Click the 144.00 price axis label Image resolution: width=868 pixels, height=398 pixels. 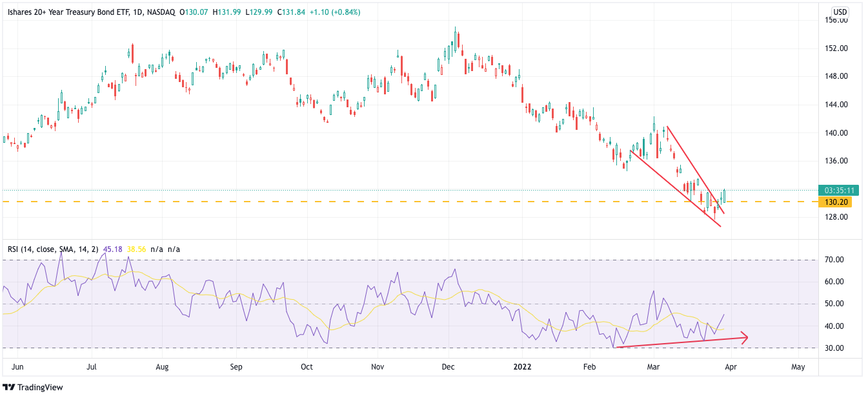click(x=836, y=105)
